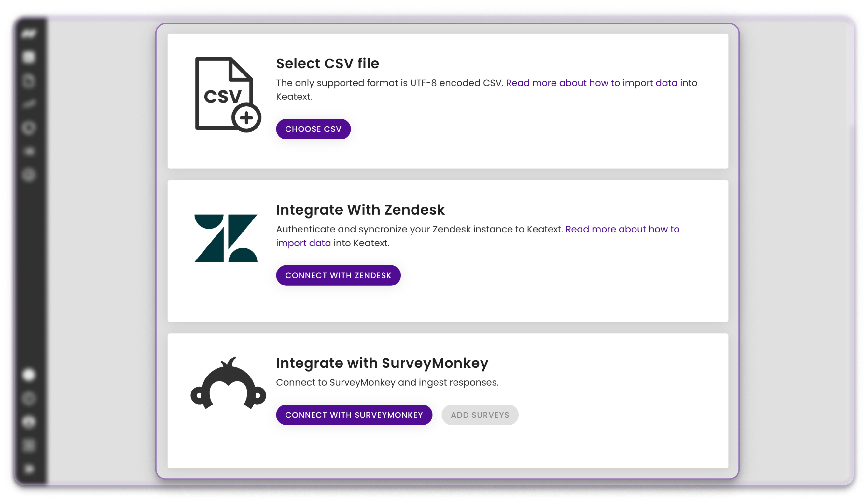866x504 pixels.
Task: Click the cloud-shaped icon in lower sidebar
Action: [29, 422]
